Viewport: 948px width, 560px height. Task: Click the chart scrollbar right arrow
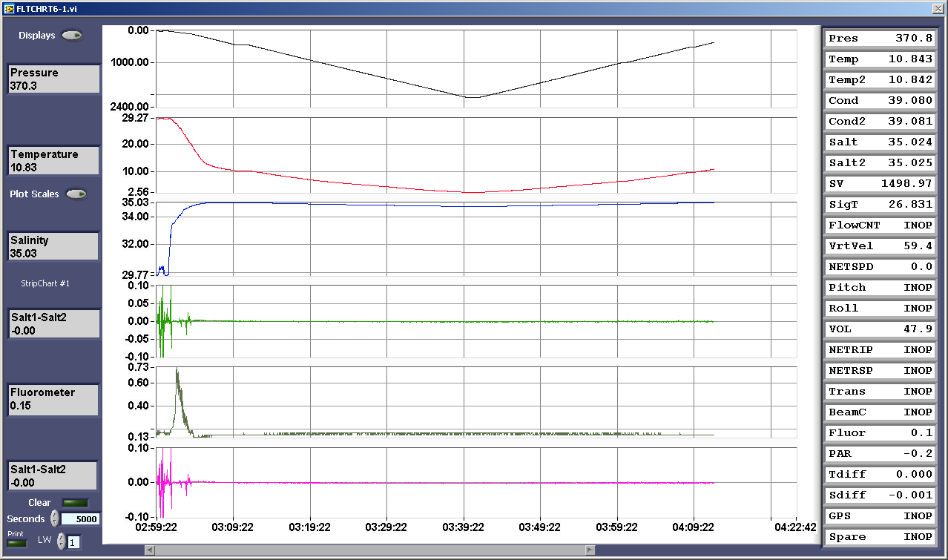pyautogui.click(x=590, y=550)
